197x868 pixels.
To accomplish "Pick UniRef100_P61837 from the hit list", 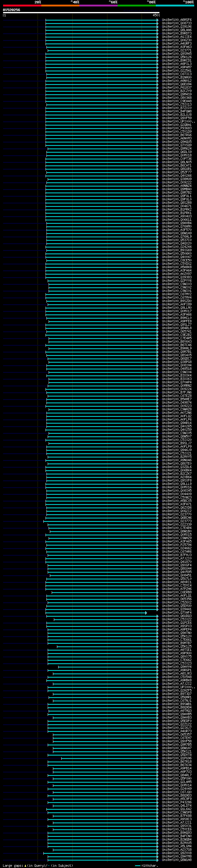I will click(176, 88).
